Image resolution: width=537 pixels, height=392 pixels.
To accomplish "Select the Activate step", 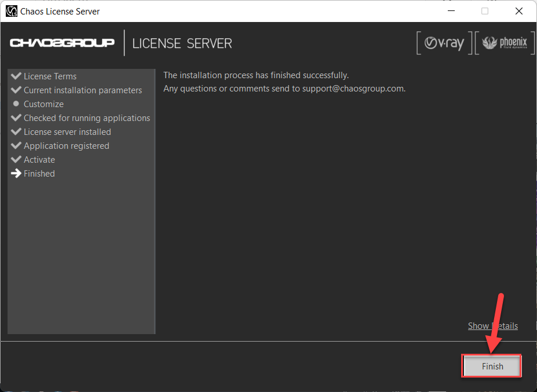I will (x=39, y=160).
